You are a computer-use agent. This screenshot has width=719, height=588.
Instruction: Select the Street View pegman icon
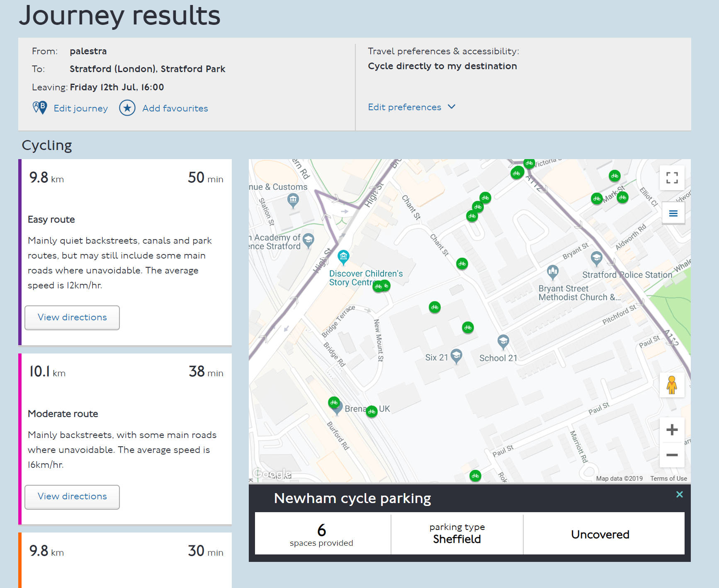(672, 385)
